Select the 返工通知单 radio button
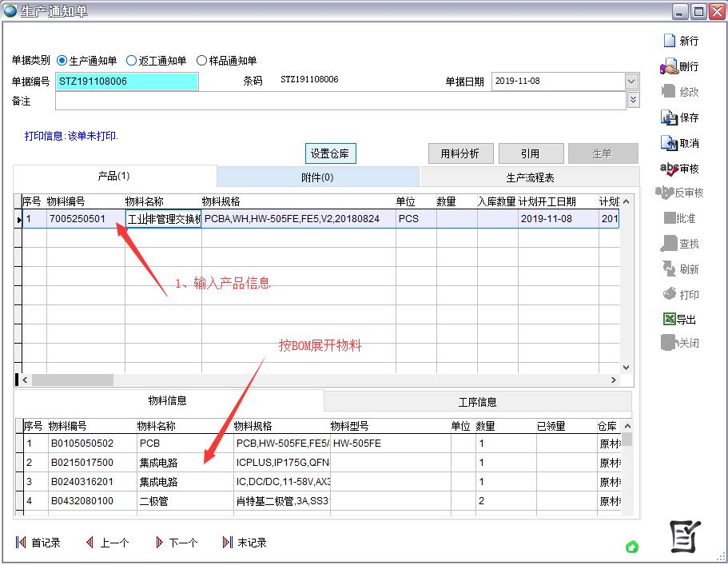728x565 pixels. pyautogui.click(x=131, y=61)
